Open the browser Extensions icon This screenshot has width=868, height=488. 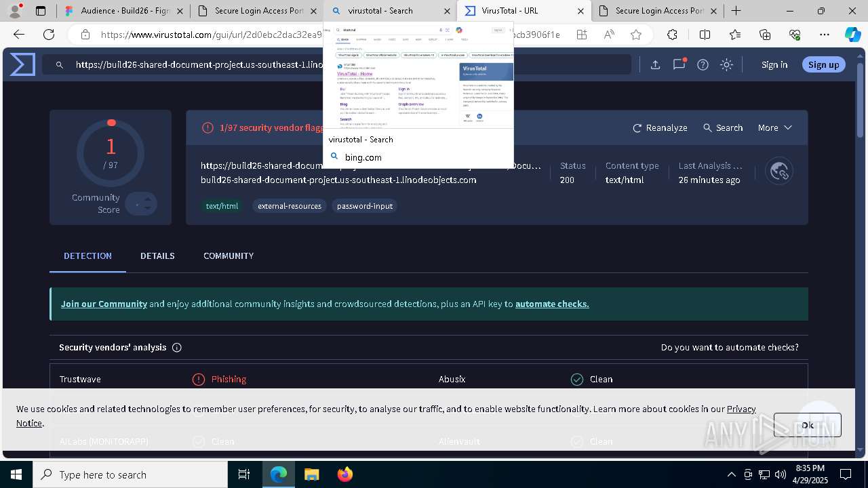[672, 35]
